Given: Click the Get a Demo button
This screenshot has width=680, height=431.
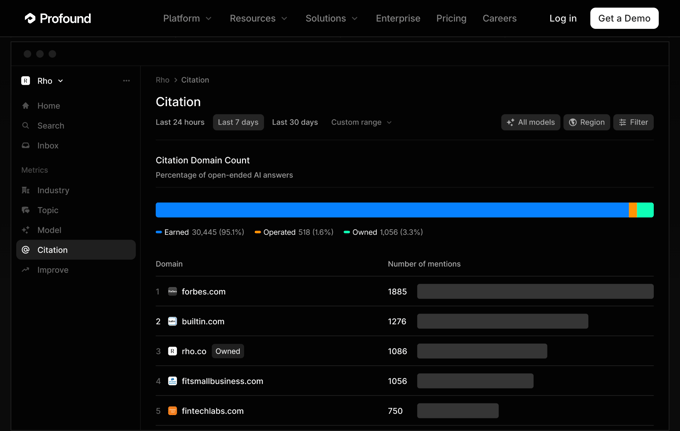Looking at the screenshot, I should point(624,18).
